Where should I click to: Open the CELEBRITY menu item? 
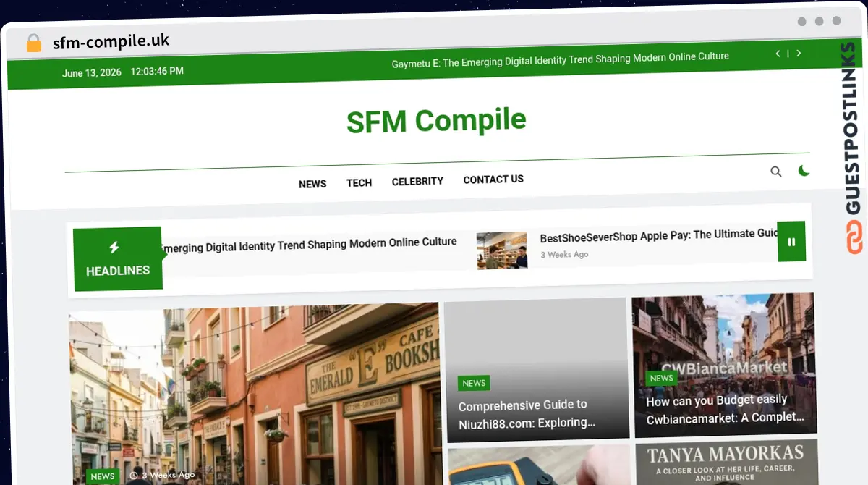pyautogui.click(x=417, y=181)
